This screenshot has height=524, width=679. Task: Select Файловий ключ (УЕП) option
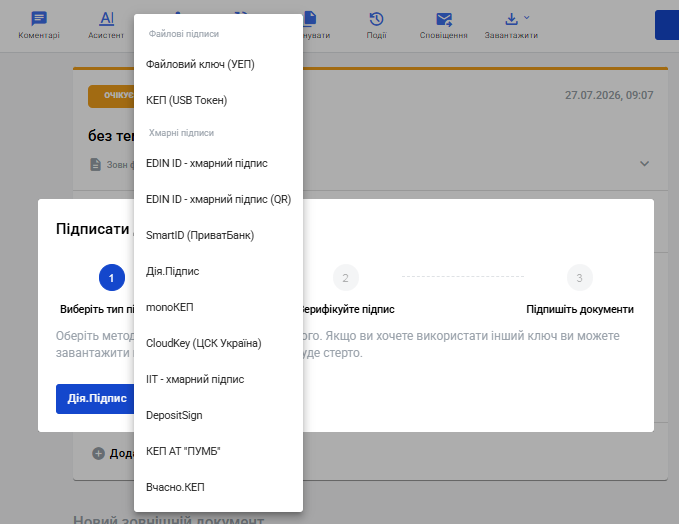[x=218, y=64]
